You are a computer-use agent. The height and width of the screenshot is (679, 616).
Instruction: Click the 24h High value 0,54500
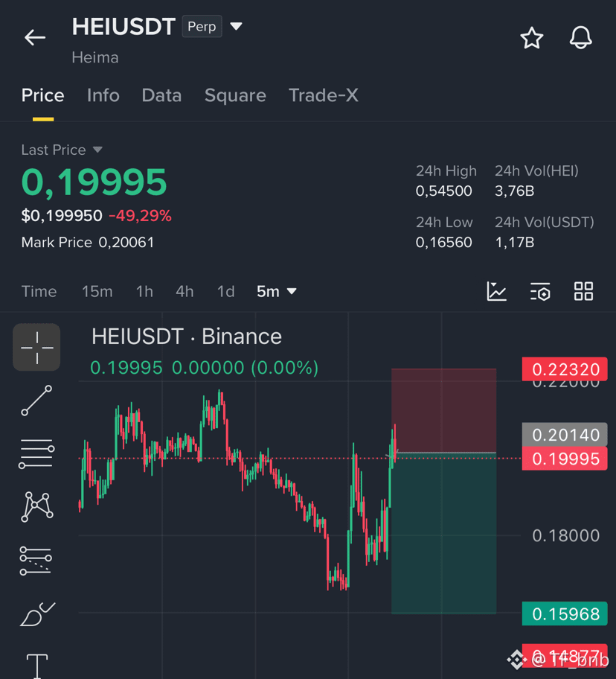[x=444, y=191]
